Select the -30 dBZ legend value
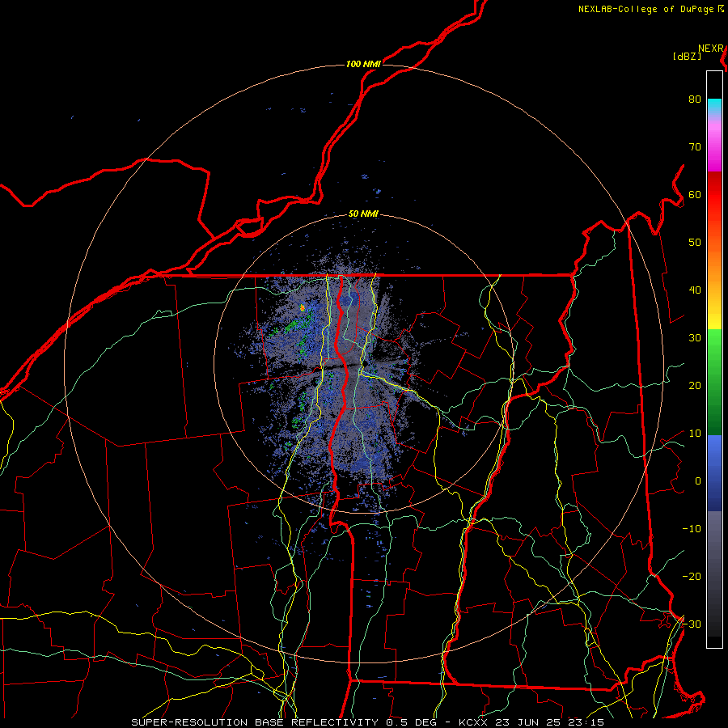This screenshot has height=728, width=728. click(692, 624)
